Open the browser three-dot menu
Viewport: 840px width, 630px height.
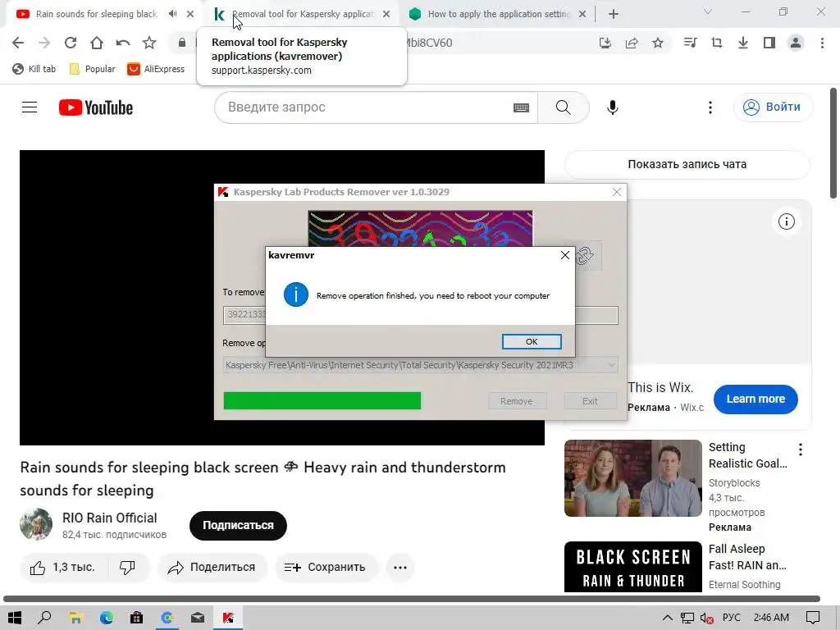point(822,43)
